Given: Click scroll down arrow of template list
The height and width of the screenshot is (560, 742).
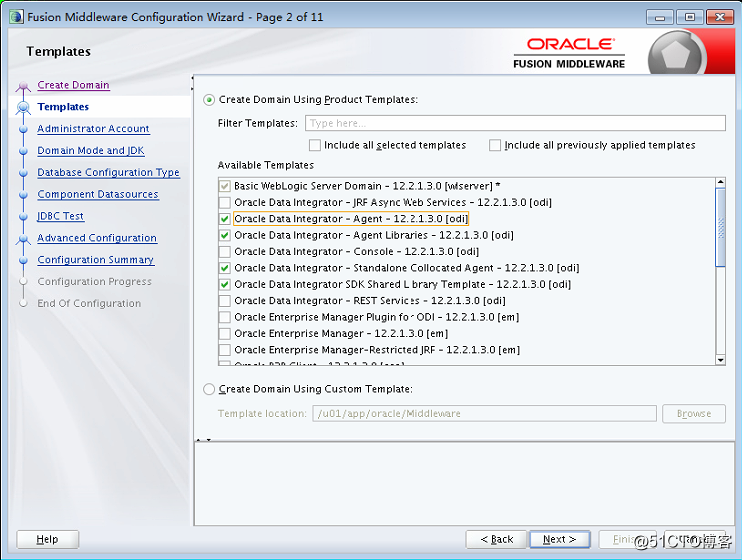Looking at the screenshot, I should point(720,360).
